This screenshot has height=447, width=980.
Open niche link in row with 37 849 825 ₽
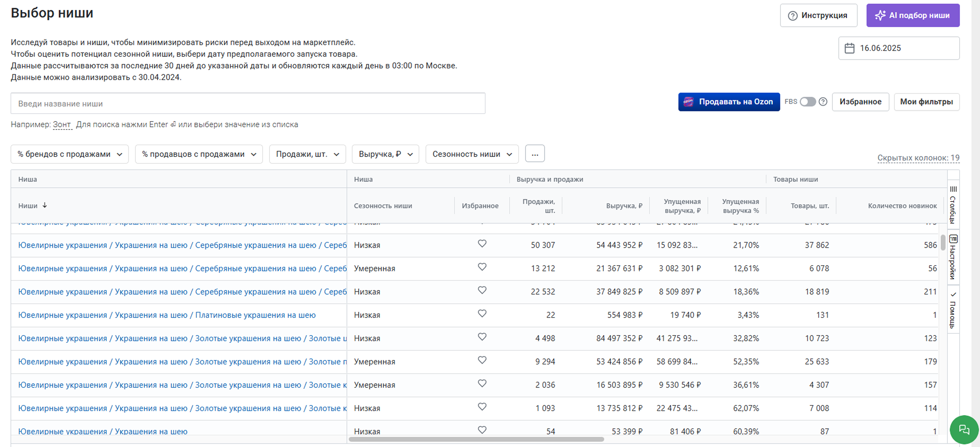pyautogui.click(x=182, y=292)
